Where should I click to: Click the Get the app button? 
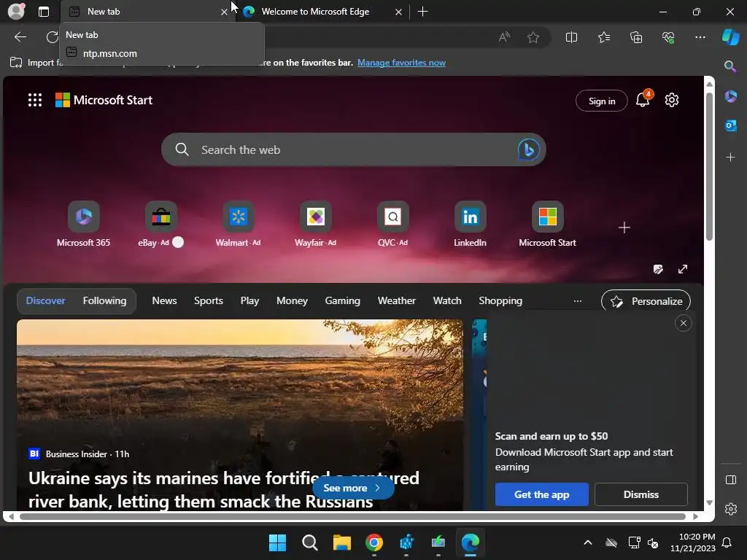pos(542,494)
